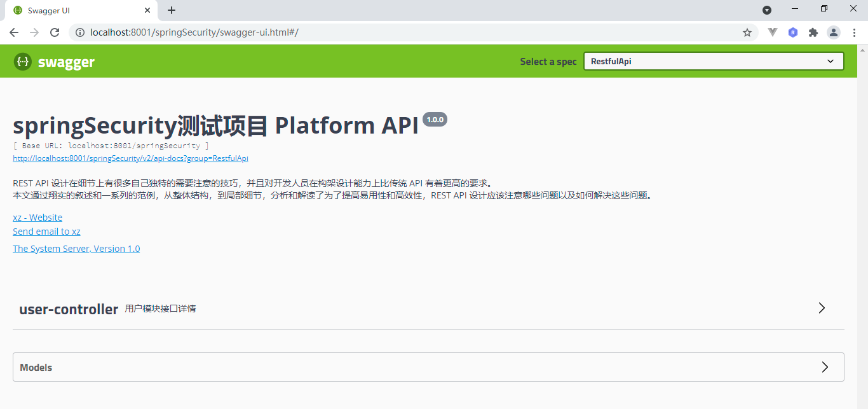
Task: Open the api-docs?group=RestfulApi link
Action: [x=130, y=158]
